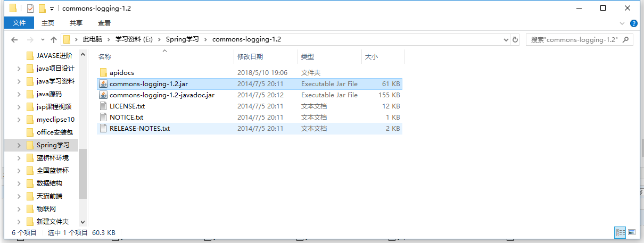This screenshot has width=644, height=243.
Task: Switch to the 共享 ribbon tab
Action: [76, 23]
